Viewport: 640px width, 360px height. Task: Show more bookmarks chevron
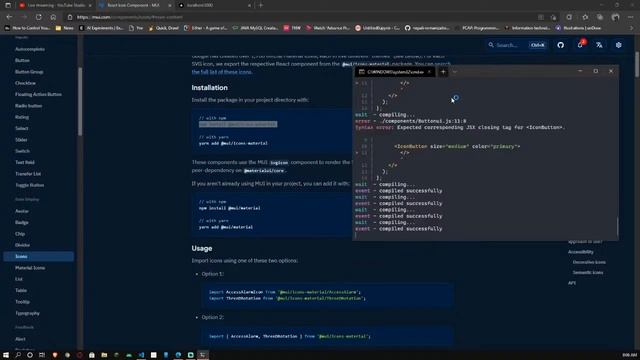click(631, 28)
